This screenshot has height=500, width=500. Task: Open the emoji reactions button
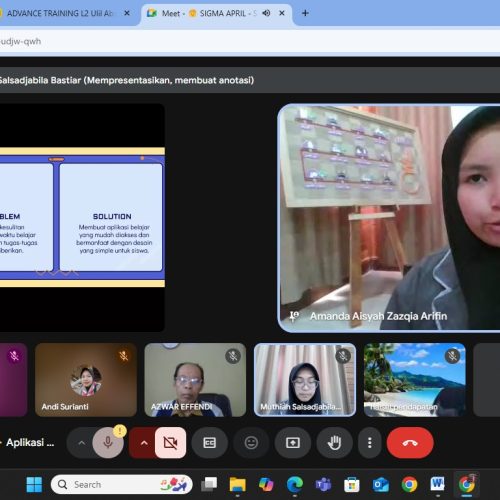coord(251,443)
